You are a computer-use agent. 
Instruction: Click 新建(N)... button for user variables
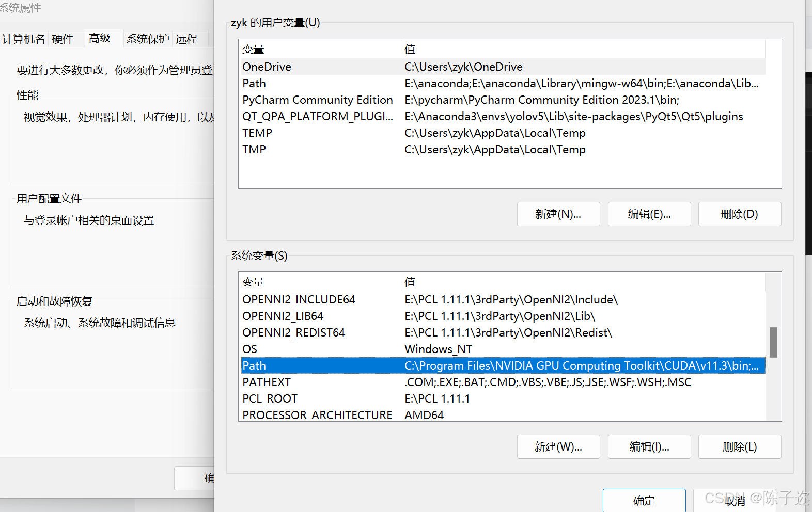pos(558,214)
